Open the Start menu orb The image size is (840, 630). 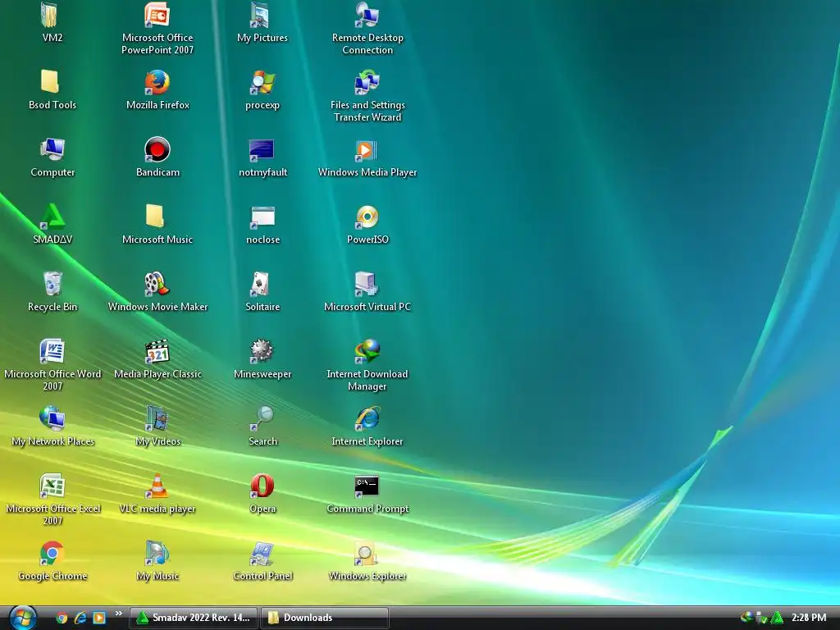[x=22, y=618]
